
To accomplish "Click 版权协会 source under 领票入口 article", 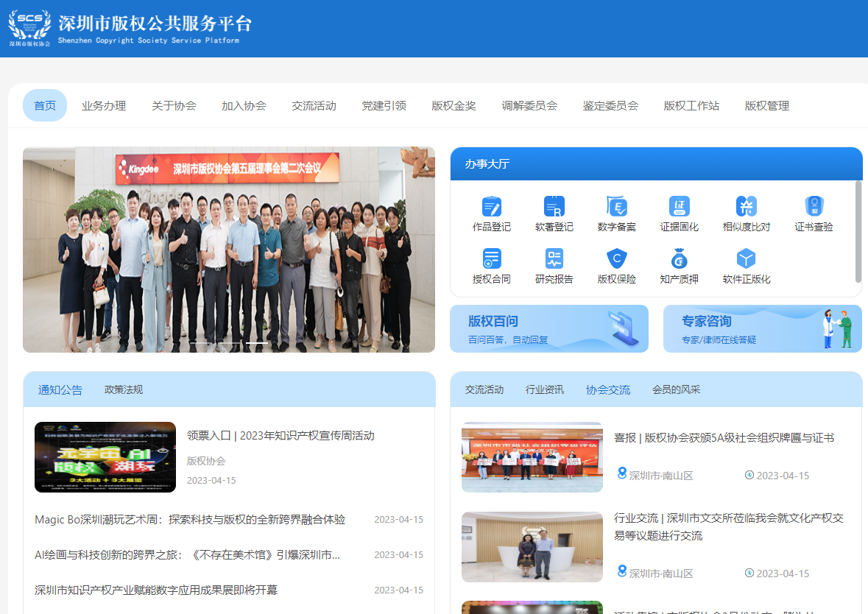I will tap(206, 461).
